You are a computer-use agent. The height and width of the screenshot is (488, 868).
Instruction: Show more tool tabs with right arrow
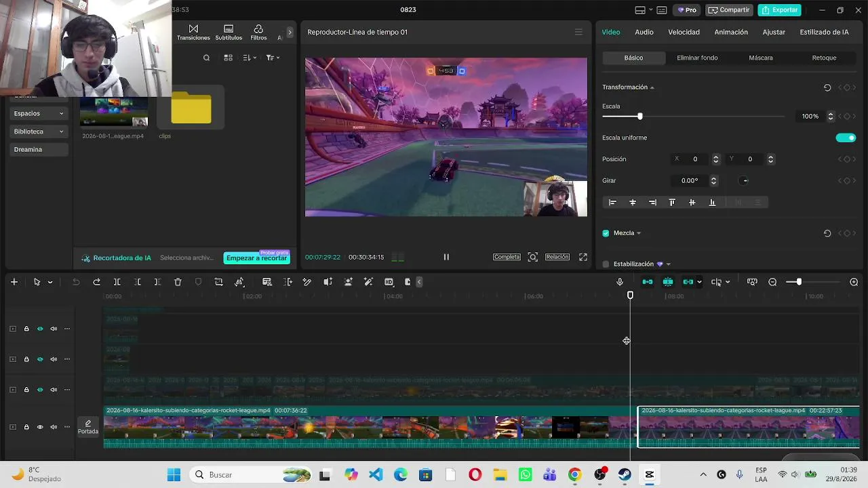click(290, 33)
